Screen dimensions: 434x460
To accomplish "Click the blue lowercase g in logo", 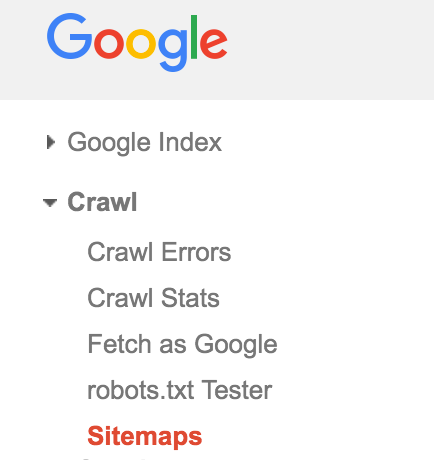I will 173,50.
